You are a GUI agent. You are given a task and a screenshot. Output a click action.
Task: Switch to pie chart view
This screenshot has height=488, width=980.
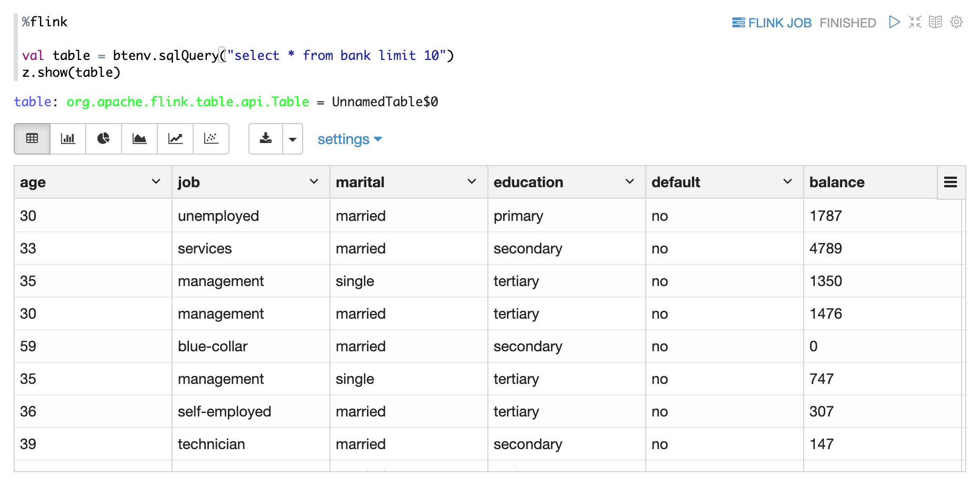104,139
